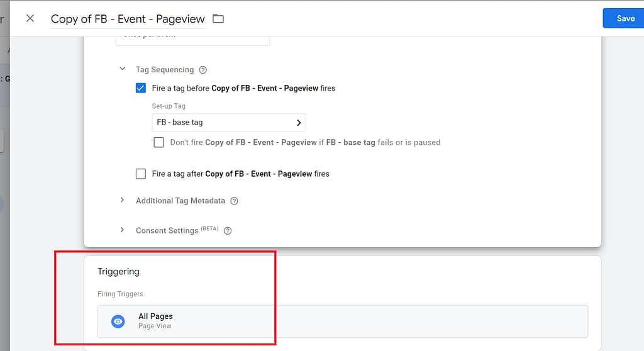
Task: Uncheck "Fire a tag before" checkbox
Action: [x=141, y=88]
